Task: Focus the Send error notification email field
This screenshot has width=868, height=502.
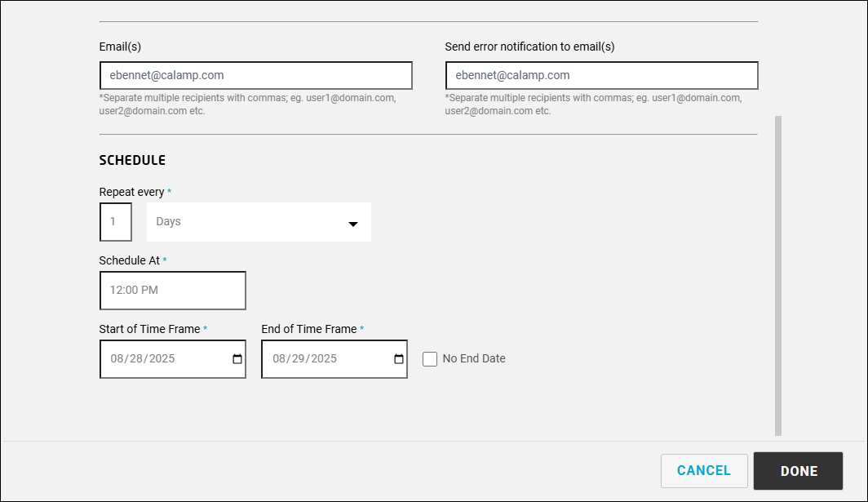Action: (602, 75)
